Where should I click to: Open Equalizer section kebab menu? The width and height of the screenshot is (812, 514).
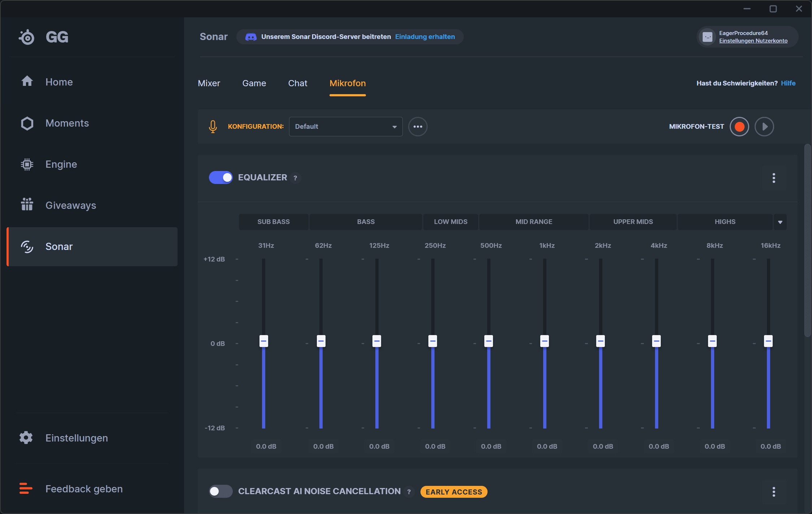[x=774, y=178]
